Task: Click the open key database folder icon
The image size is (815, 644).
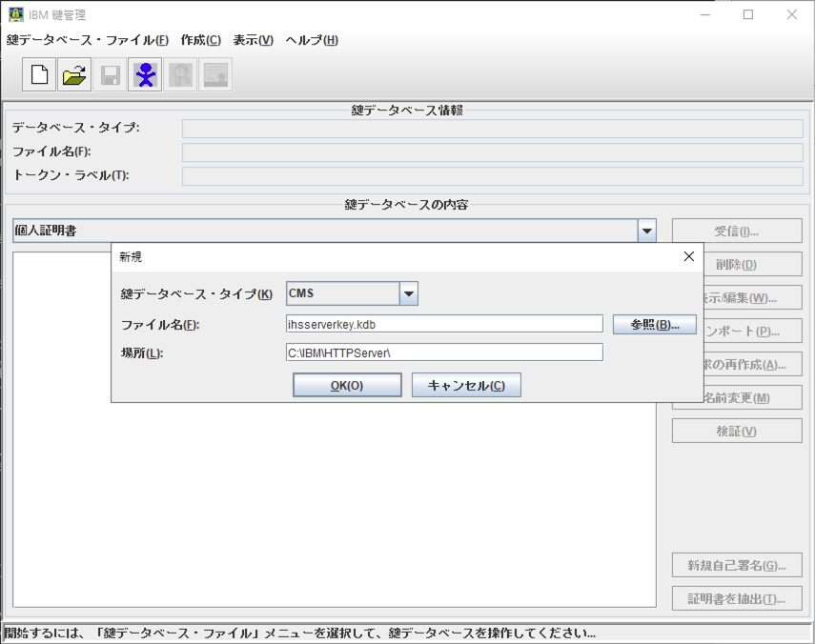Action: click(x=74, y=75)
